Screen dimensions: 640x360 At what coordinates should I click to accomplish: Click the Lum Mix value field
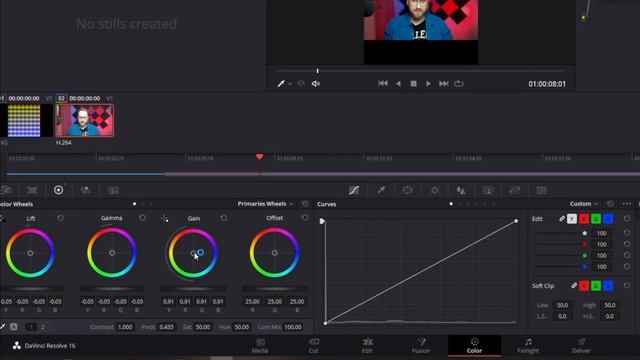point(293,327)
